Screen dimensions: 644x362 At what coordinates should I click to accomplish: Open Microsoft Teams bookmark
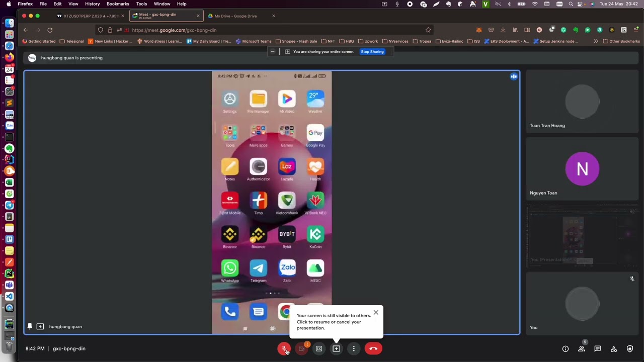[x=253, y=41]
